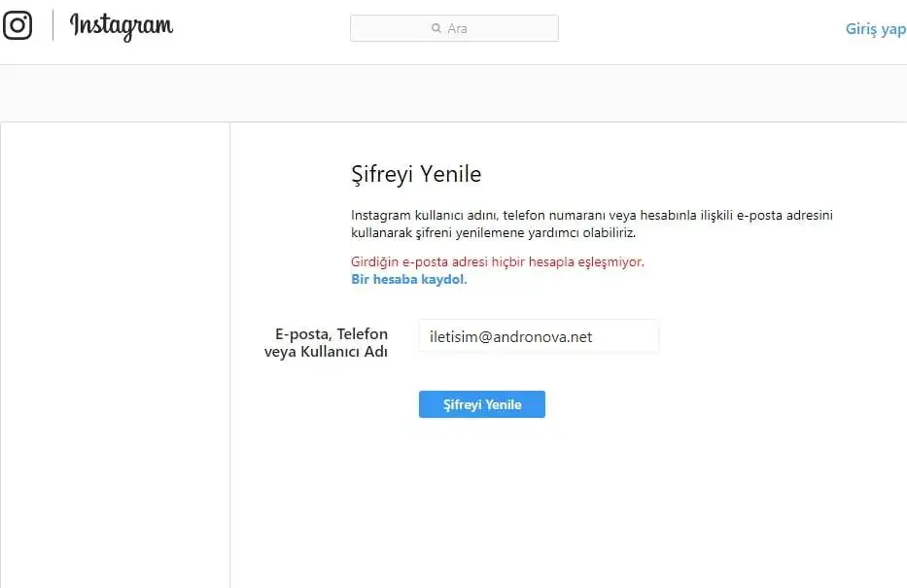Click the red error message about e-posta
Viewport: 907px width, 588px height.
pos(498,261)
